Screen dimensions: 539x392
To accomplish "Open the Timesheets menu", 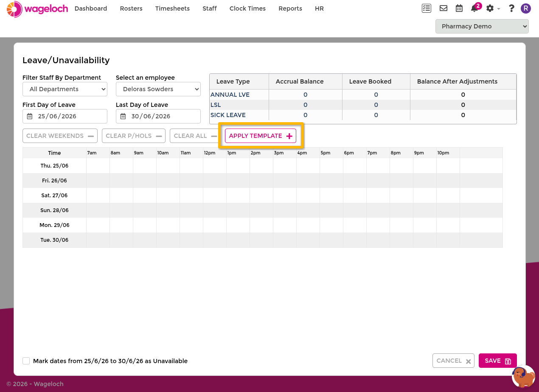I will [x=172, y=8].
